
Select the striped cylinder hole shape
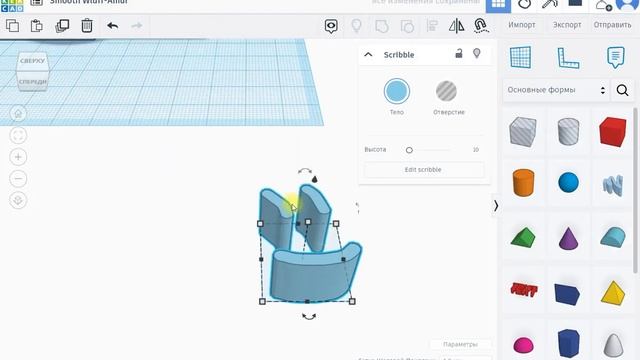568,131
